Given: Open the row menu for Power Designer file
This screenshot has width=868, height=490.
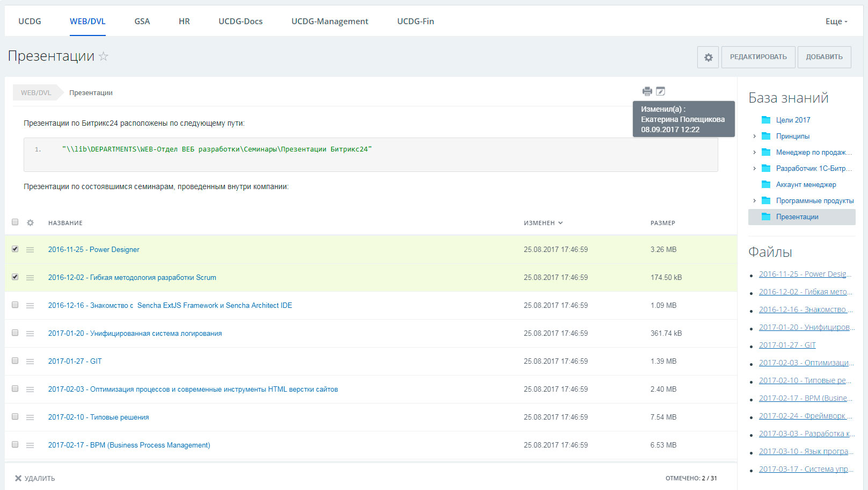Looking at the screenshot, I should [30, 250].
